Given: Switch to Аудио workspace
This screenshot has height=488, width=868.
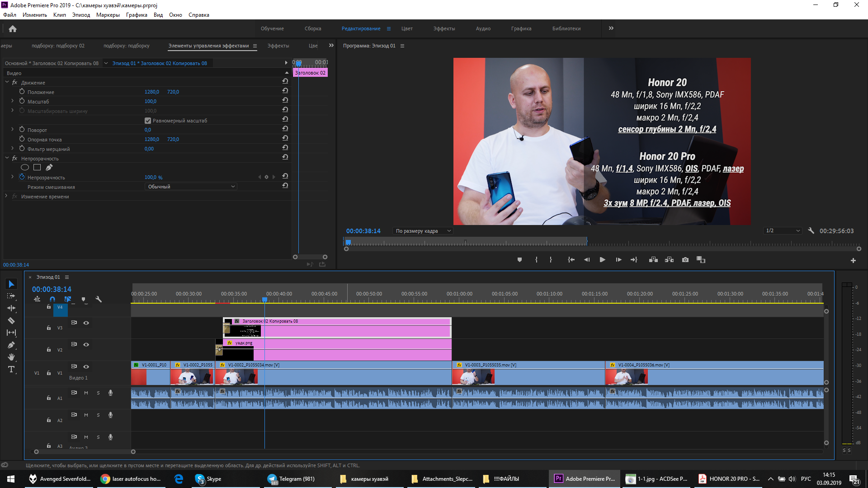Looking at the screenshot, I should point(483,28).
